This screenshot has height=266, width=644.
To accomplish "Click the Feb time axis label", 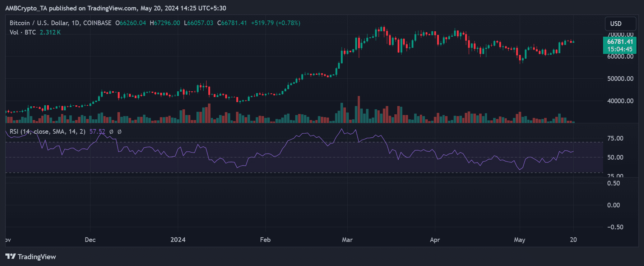I will [265, 240].
